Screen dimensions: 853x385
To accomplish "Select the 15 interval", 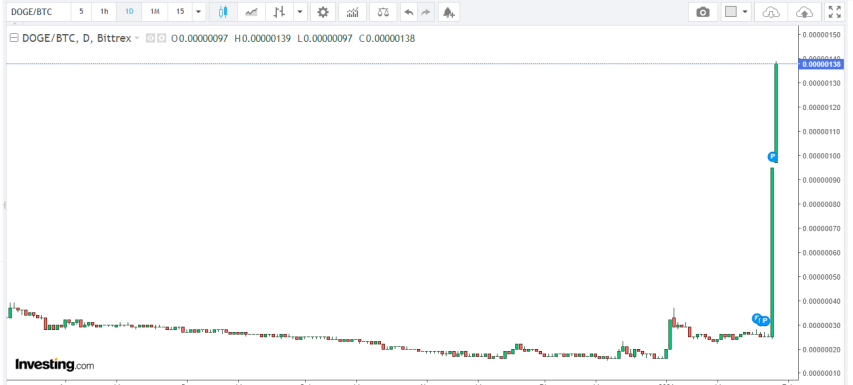I will [x=180, y=12].
